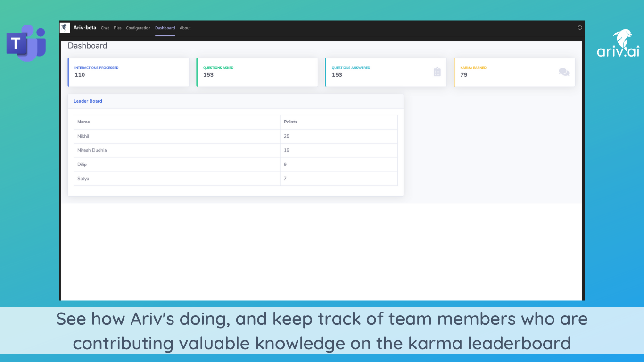Click the Interactions Processed value 110
This screenshot has height=362, width=644.
click(80, 75)
